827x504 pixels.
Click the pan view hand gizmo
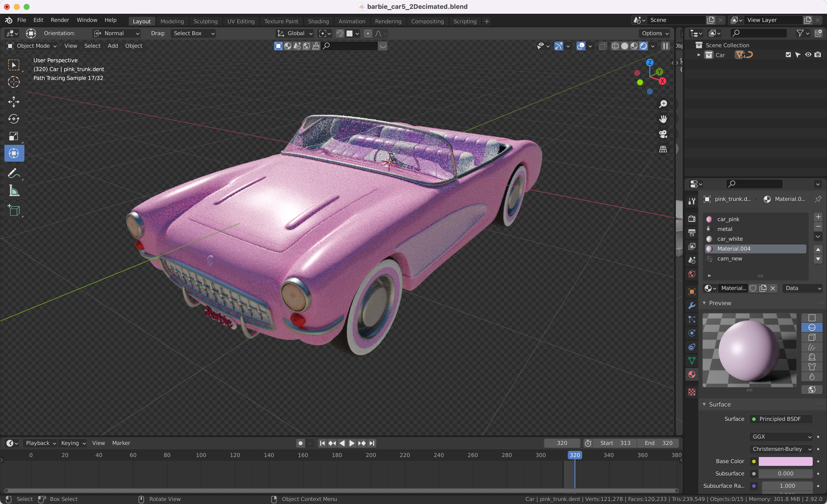click(x=663, y=119)
